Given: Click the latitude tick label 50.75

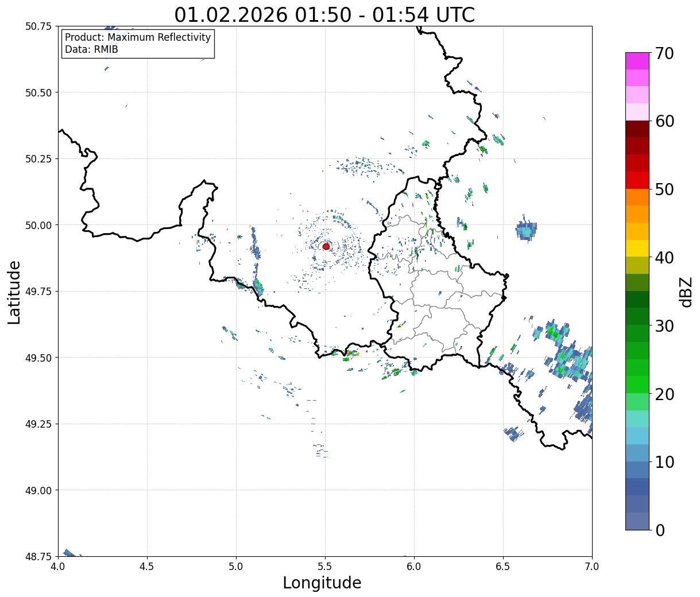Looking at the screenshot, I should pyautogui.click(x=38, y=26).
